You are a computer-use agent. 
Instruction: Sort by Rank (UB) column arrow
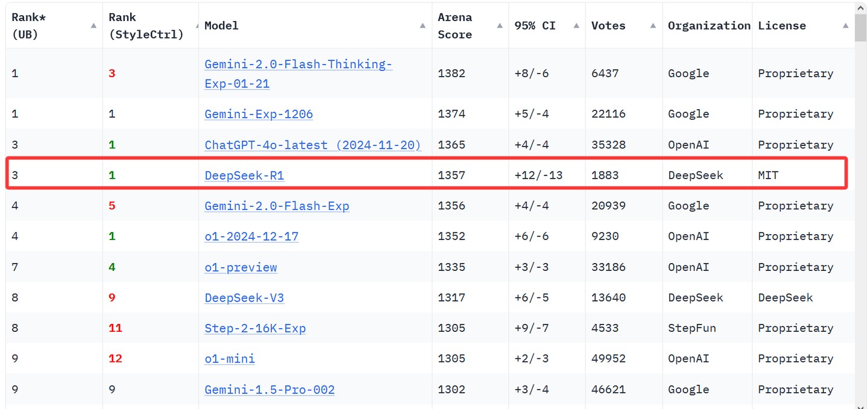[93, 26]
